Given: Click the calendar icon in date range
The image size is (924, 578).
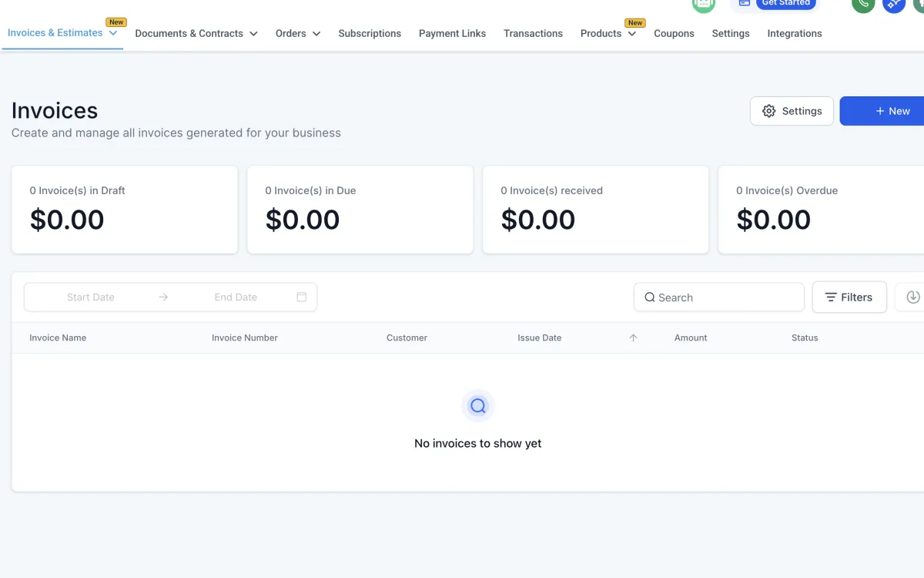Looking at the screenshot, I should (302, 297).
